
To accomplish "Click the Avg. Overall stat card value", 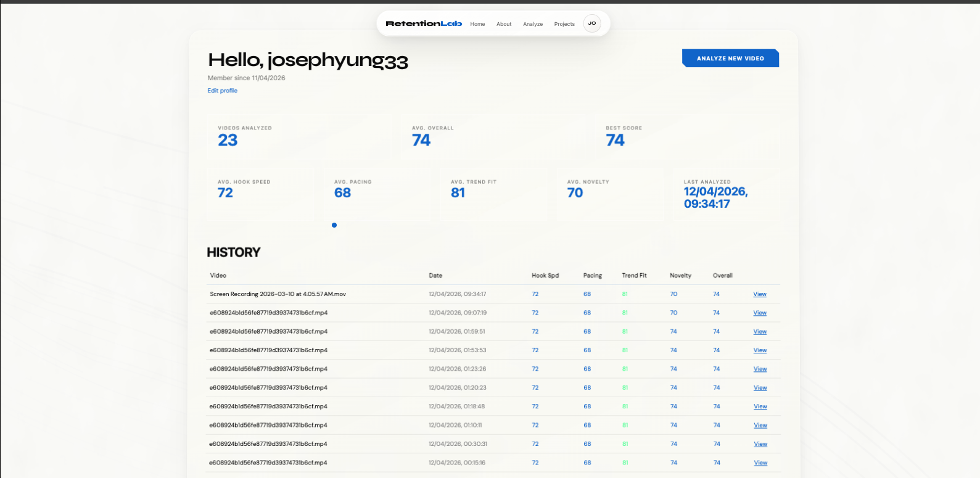I will (421, 140).
